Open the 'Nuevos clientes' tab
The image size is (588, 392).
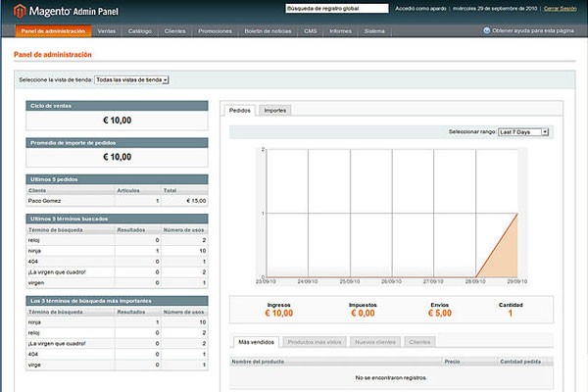[x=376, y=342]
